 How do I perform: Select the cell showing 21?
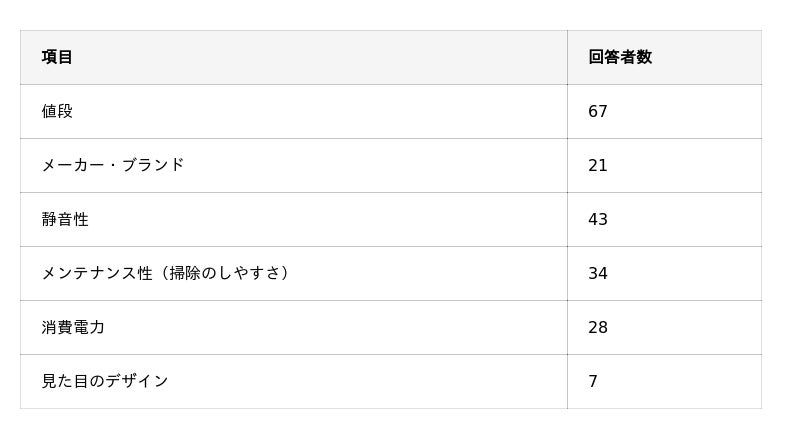(598, 165)
